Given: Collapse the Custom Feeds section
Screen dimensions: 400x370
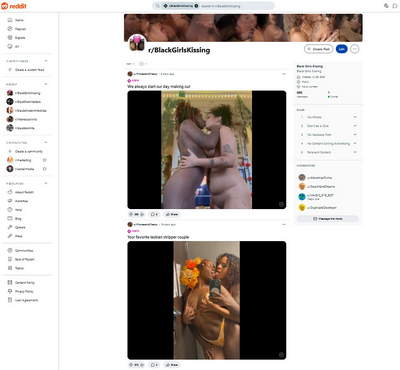Looking at the screenshot, I should tap(46, 61).
